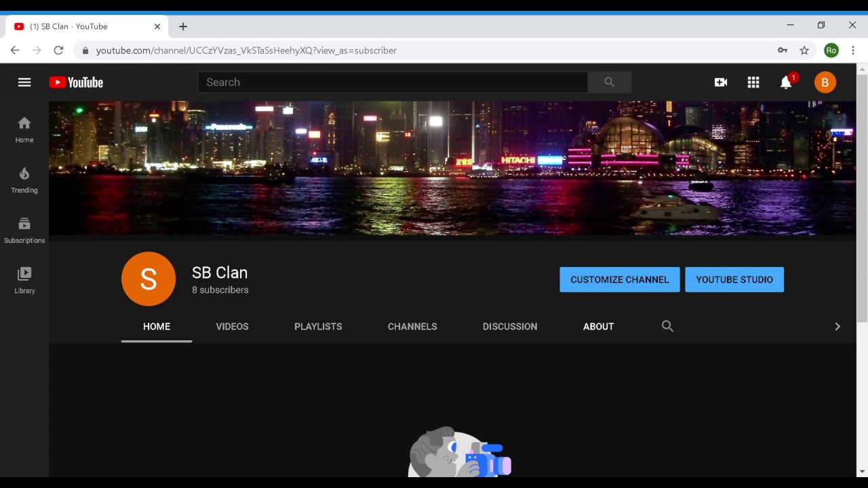
Task: Bookmark this page with the star
Action: point(804,50)
